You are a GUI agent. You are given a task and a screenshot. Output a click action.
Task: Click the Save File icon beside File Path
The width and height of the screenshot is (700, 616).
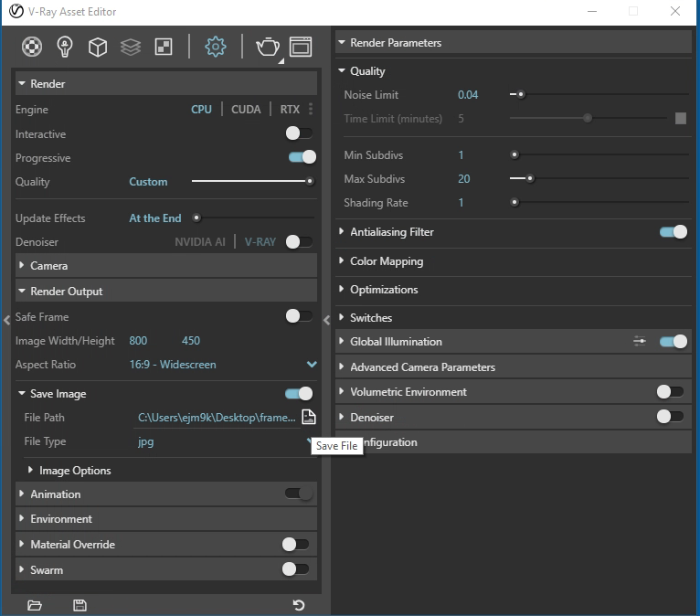click(x=309, y=417)
